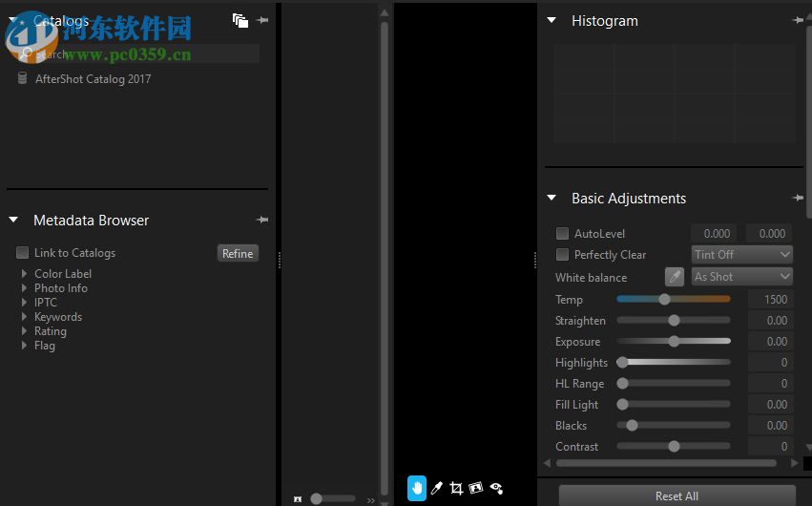Open the As Shot white balance dropdown
The height and width of the screenshot is (506, 812).
(741, 277)
